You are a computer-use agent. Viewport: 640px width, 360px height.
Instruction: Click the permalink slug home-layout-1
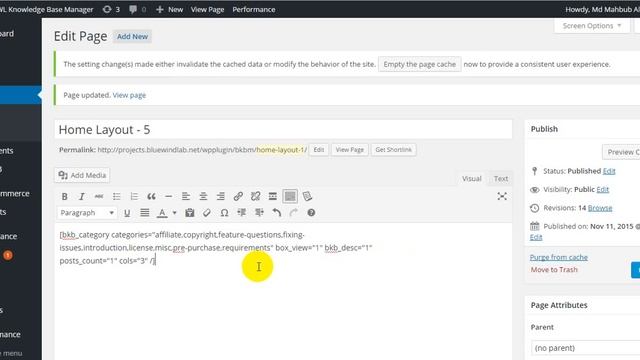pyautogui.click(x=281, y=150)
